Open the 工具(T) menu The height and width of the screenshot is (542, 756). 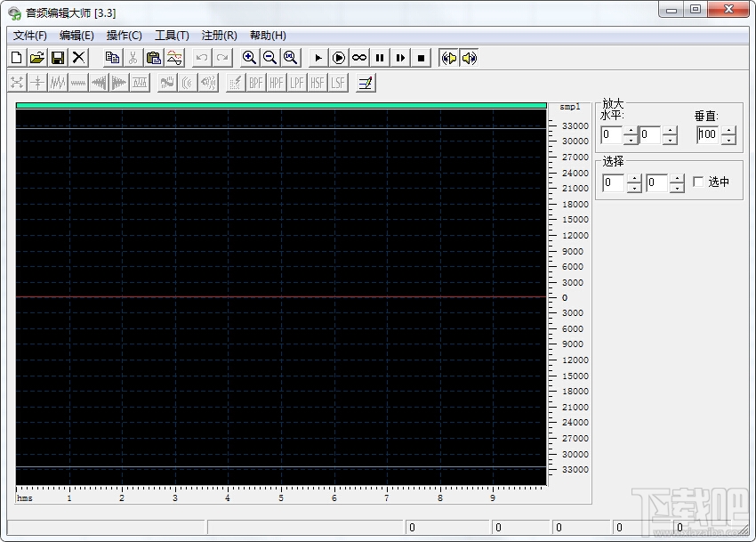172,36
